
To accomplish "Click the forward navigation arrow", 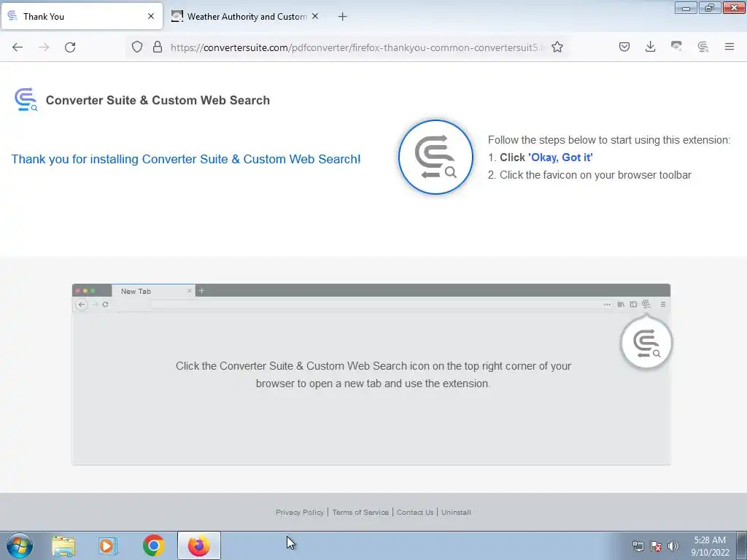I will click(x=44, y=47).
